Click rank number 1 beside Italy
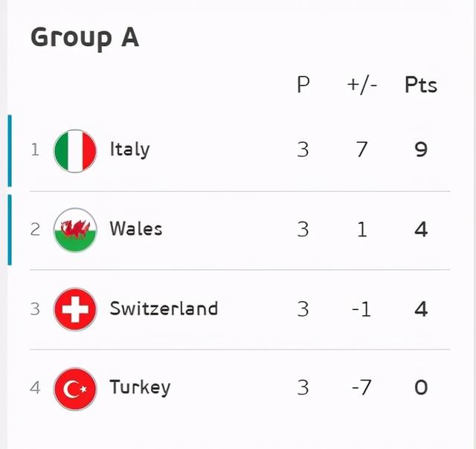Viewport: 476px width, 449px height. point(35,150)
